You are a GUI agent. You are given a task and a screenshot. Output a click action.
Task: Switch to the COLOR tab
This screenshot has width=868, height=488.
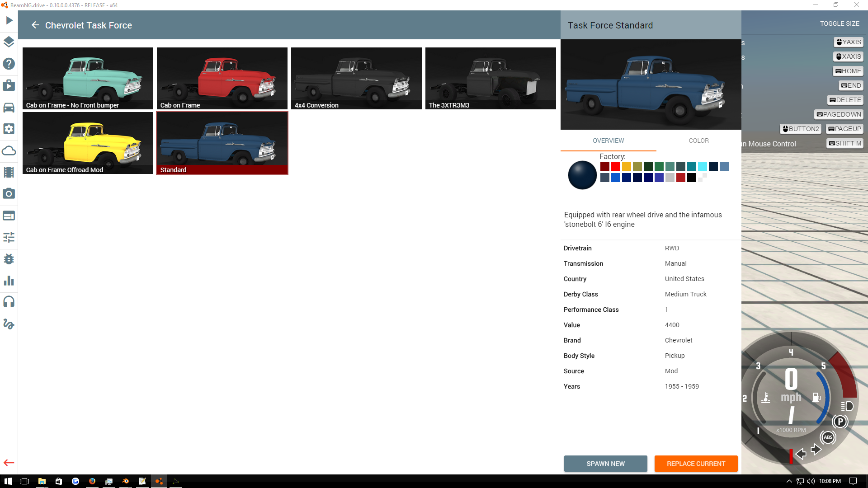[x=699, y=141]
